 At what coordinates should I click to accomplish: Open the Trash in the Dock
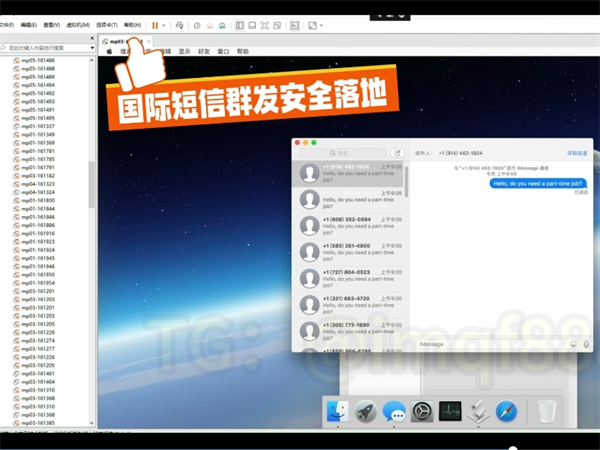[546, 410]
